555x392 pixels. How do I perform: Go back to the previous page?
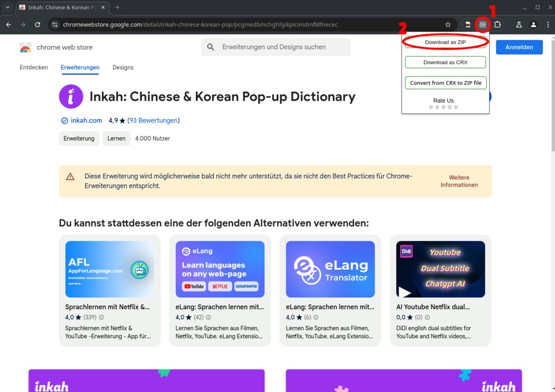coord(9,25)
